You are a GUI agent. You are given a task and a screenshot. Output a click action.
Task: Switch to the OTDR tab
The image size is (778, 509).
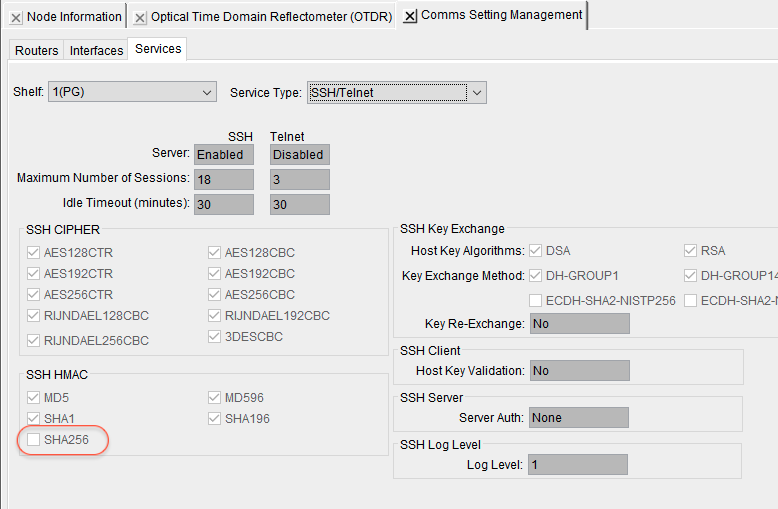[x=271, y=17]
